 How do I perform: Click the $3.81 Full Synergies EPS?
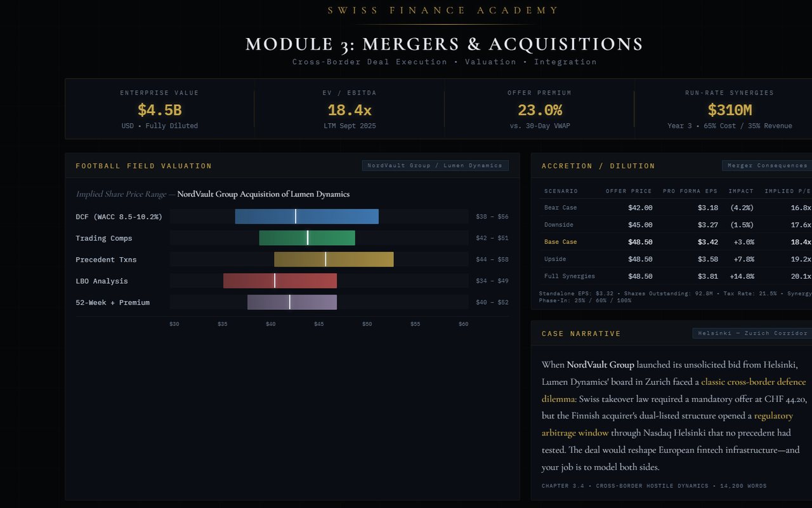point(708,276)
